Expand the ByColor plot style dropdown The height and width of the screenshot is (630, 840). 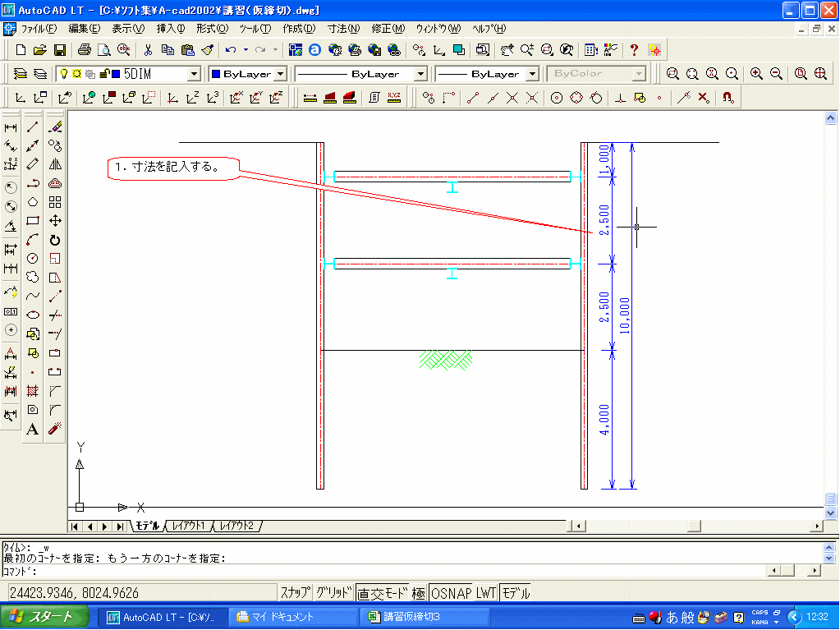[x=639, y=73]
